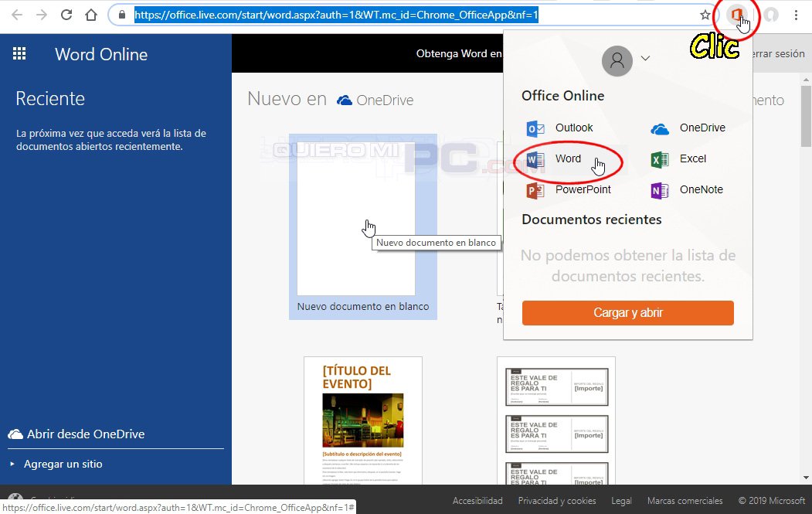
Task: Open the Chrome three-dot menu
Action: [x=796, y=15]
